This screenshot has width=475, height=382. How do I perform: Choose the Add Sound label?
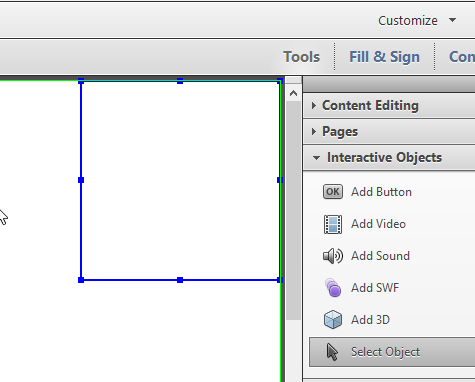pos(380,256)
